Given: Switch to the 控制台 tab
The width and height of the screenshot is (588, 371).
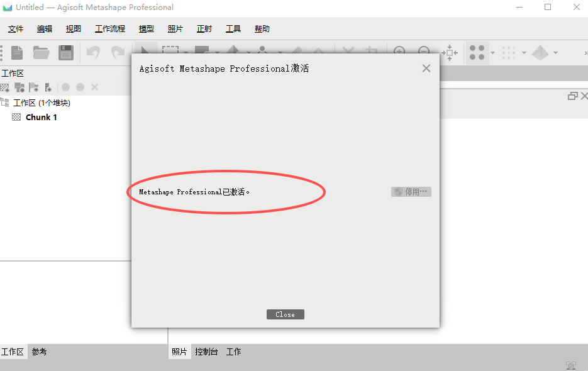Looking at the screenshot, I should click(207, 352).
